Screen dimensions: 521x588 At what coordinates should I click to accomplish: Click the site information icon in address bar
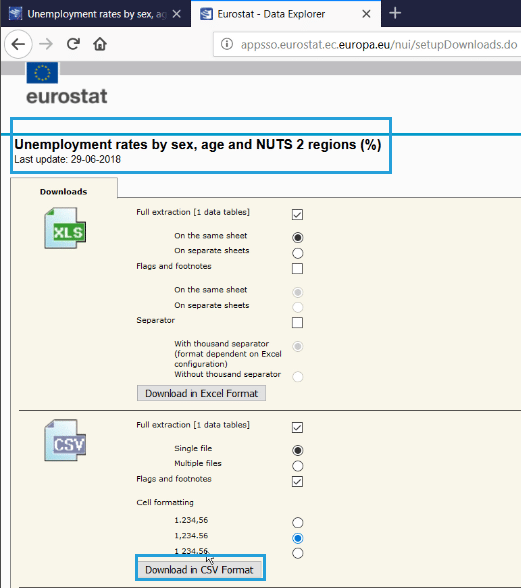227,44
